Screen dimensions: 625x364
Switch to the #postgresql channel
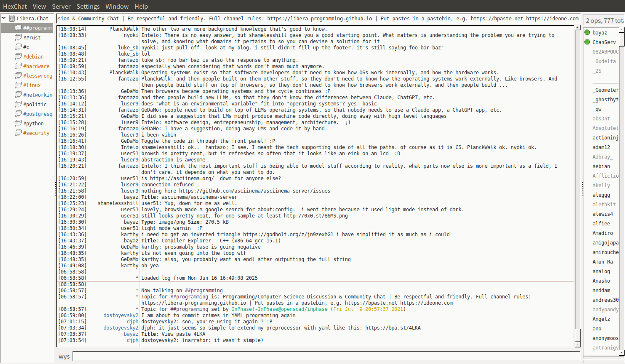coord(37,114)
